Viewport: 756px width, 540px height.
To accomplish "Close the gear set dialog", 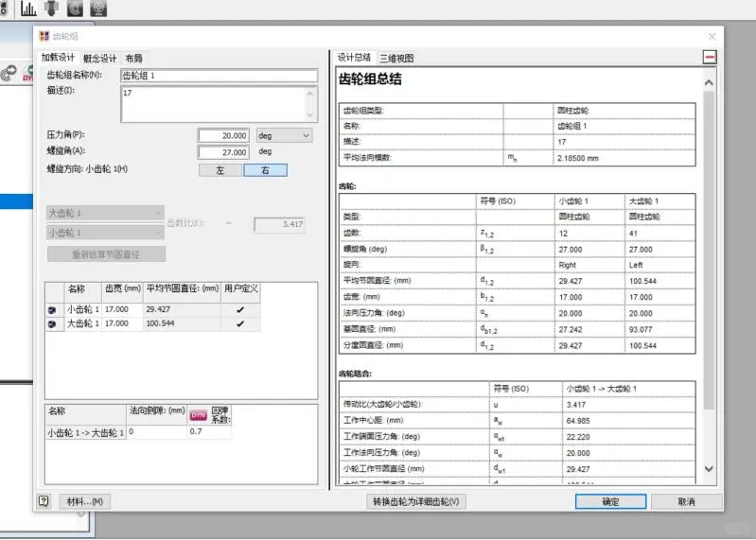I will (x=712, y=36).
